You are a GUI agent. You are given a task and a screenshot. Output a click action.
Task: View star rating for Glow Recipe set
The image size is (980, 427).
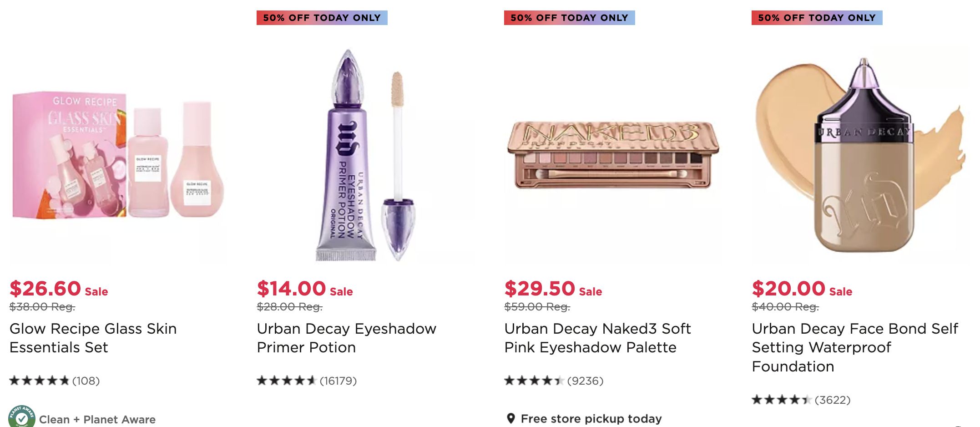pyautogui.click(x=39, y=381)
